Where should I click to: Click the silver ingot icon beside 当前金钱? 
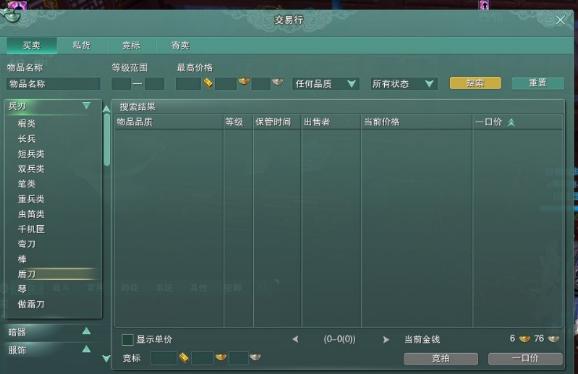tap(553, 339)
